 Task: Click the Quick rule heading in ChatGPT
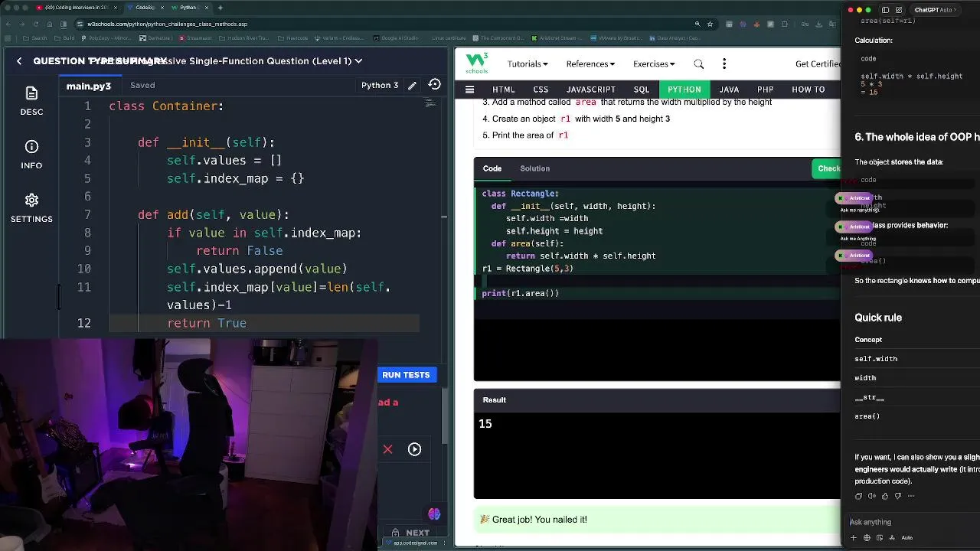pyautogui.click(x=878, y=318)
